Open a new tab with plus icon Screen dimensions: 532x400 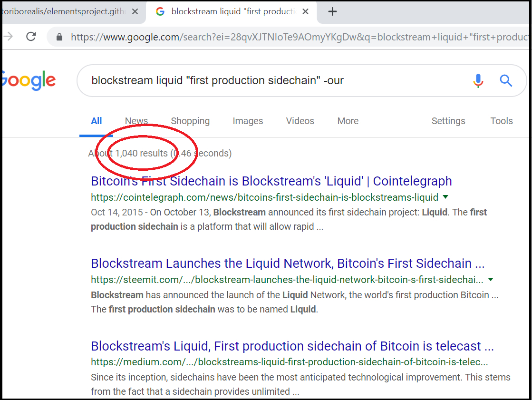[x=332, y=11]
